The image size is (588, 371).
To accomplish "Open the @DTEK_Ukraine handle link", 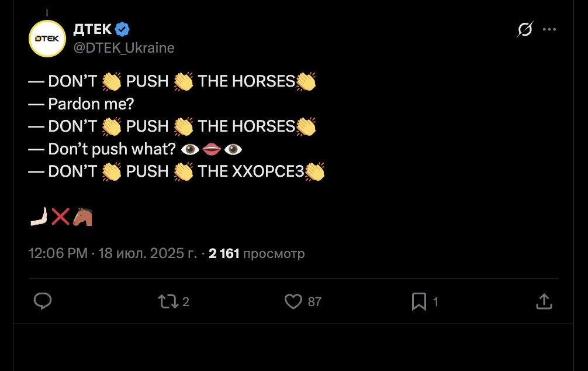I will (x=123, y=48).
